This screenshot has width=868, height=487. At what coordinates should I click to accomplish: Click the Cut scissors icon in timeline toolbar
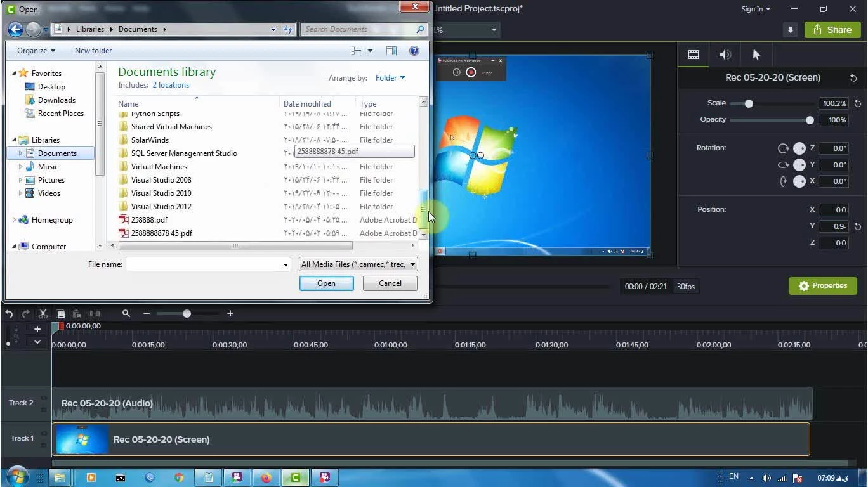43,314
